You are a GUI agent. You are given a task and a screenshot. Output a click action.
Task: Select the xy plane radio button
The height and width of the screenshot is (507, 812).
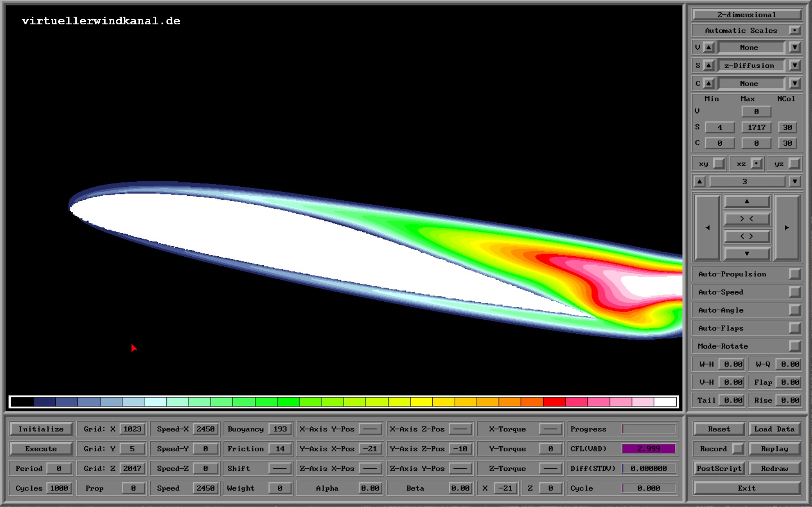pyautogui.click(x=719, y=164)
